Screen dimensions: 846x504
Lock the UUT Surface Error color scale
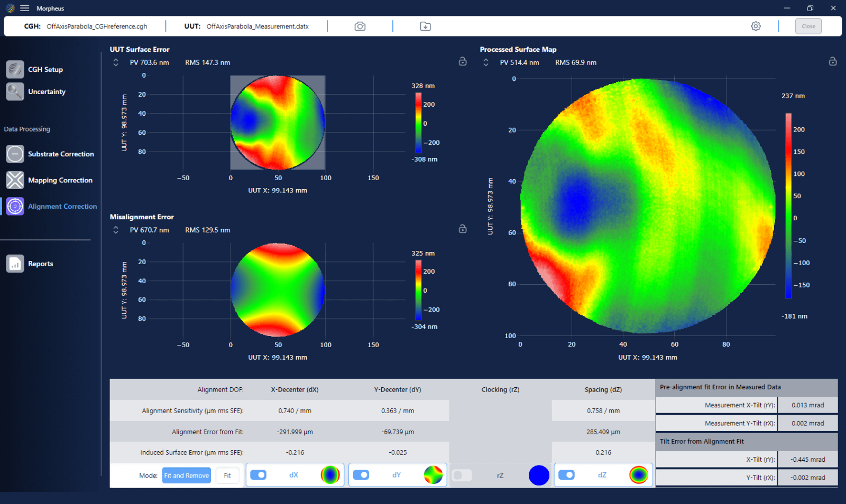(x=462, y=61)
